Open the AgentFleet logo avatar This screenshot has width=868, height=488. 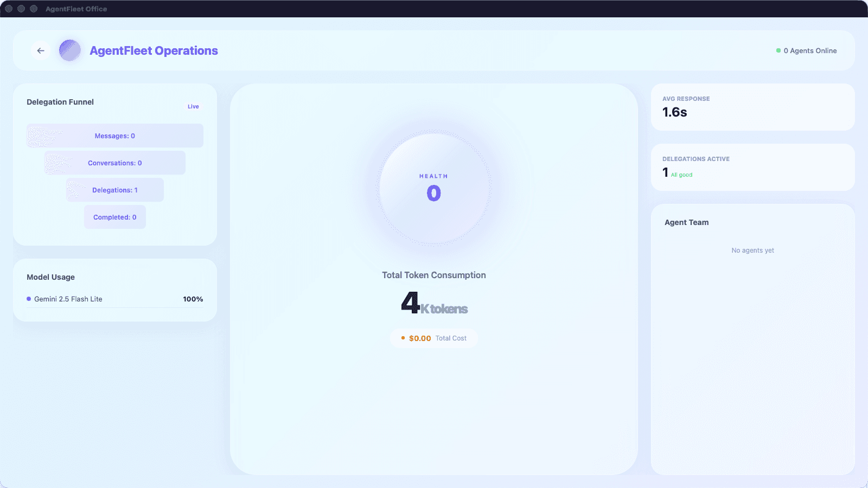coord(69,50)
